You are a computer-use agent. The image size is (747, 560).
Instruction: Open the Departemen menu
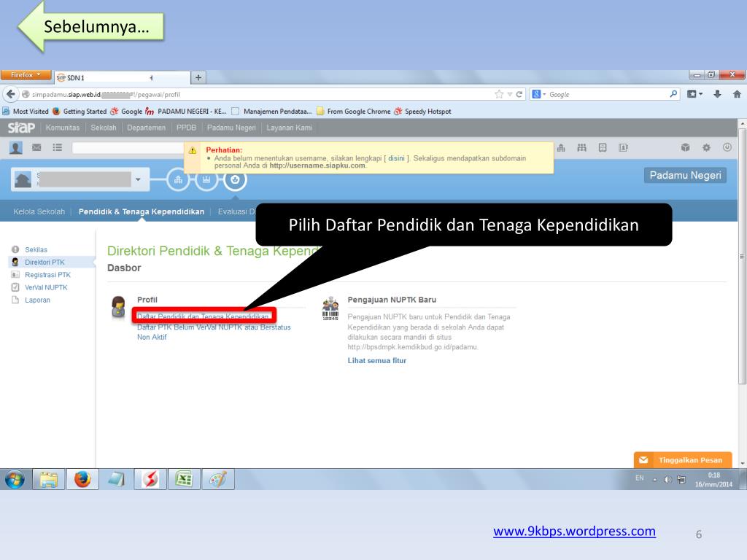146,128
